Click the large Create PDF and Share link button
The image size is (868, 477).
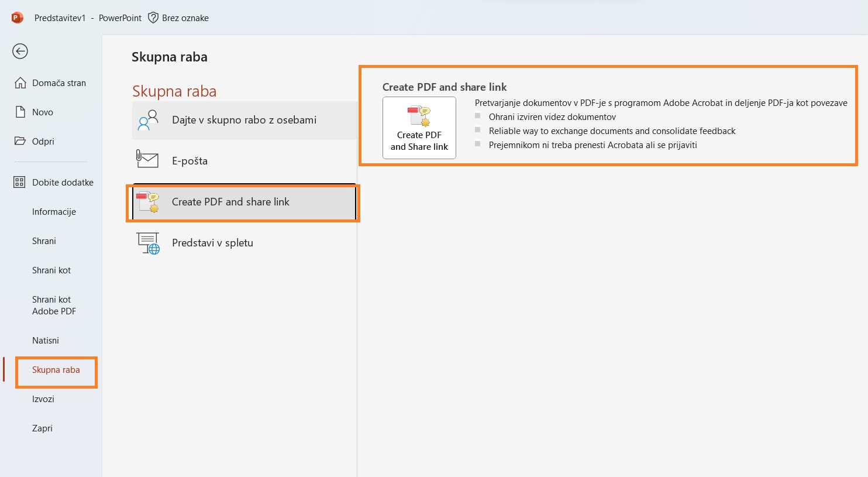click(419, 128)
